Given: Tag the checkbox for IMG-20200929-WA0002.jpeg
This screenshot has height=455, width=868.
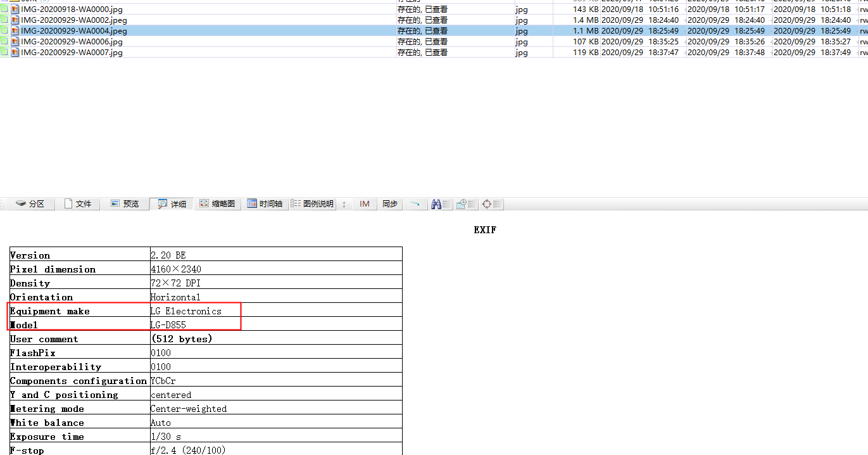Looking at the screenshot, I should [x=4, y=20].
